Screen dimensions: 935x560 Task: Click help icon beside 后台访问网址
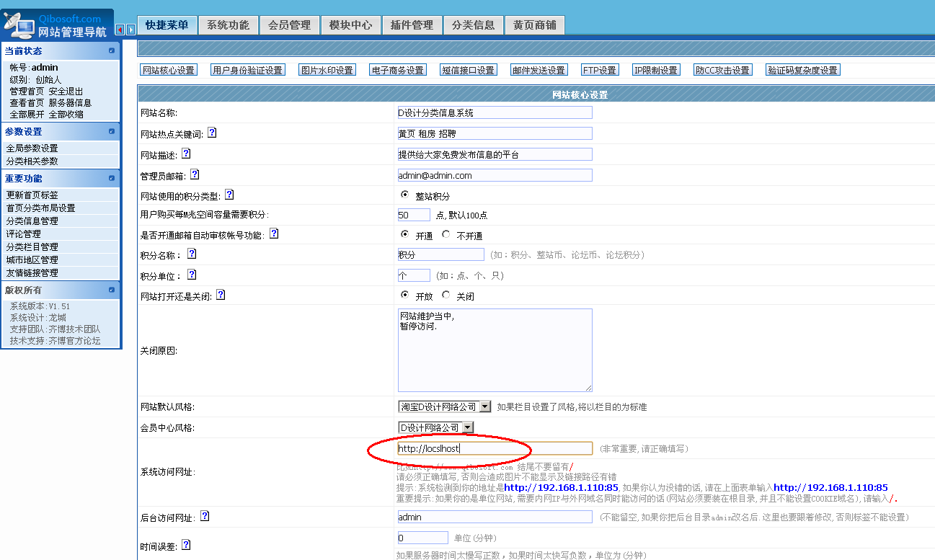point(205,516)
